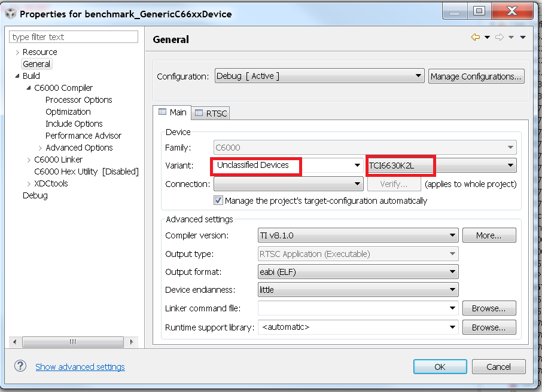Select Processor Options tree item
The width and height of the screenshot is (542, 392).
tap(79, 100)
